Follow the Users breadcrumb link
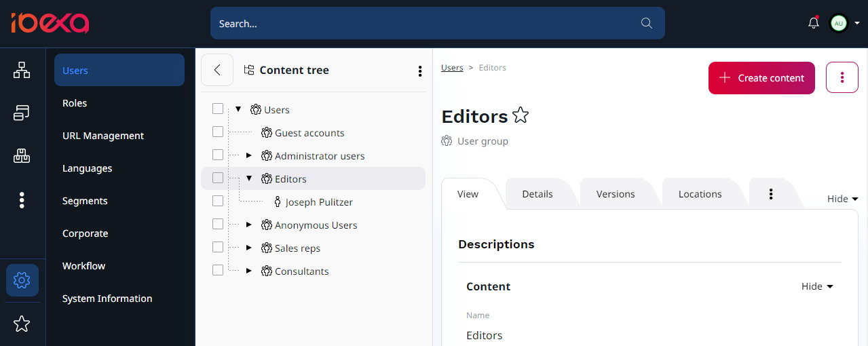Viewport: 868px width, 346px height. (x=452, y=68)
